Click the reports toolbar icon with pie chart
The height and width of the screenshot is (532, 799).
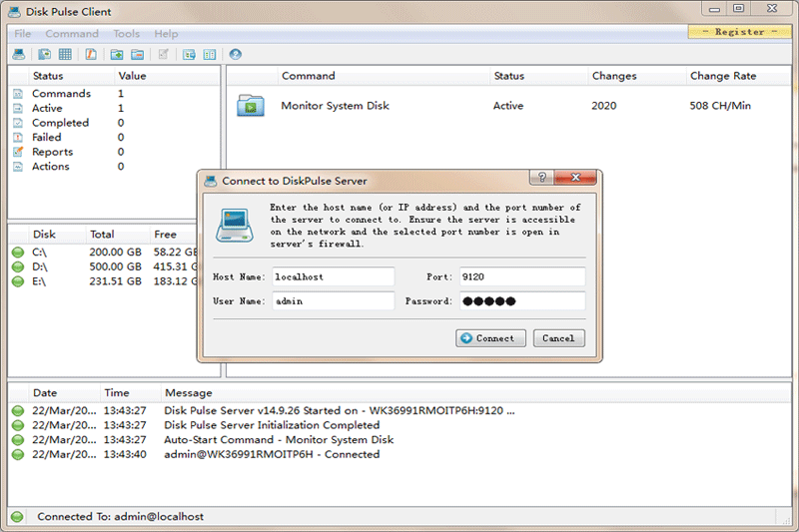point(44,54)
